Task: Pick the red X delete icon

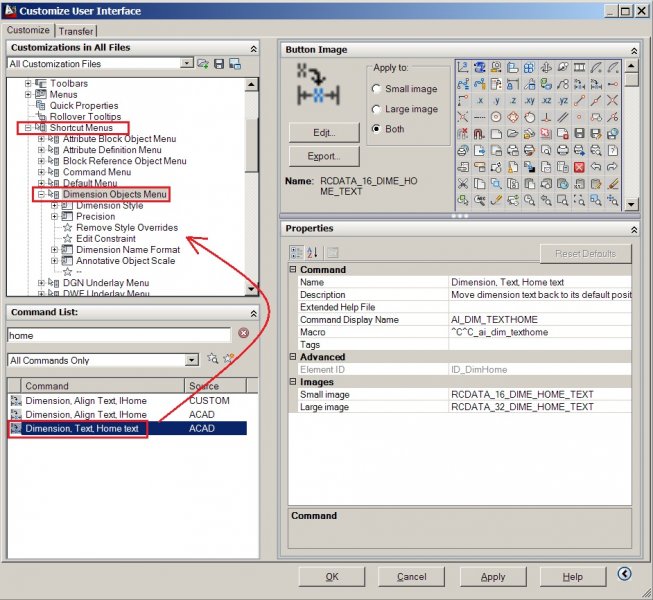Action: [x=579, y=167]
